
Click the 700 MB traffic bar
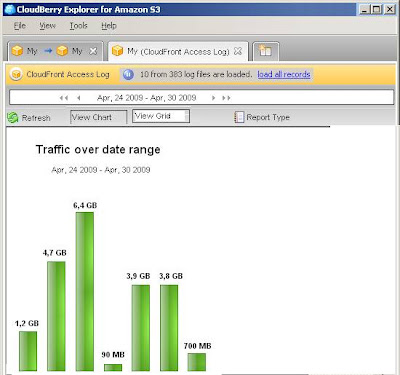[197, 362]
